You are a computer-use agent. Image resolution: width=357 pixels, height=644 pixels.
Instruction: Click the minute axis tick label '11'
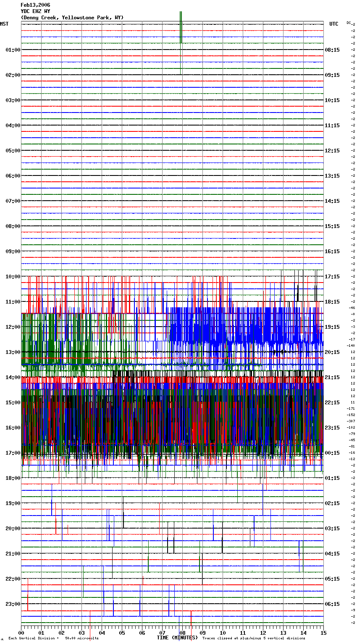tap(243, 633)
